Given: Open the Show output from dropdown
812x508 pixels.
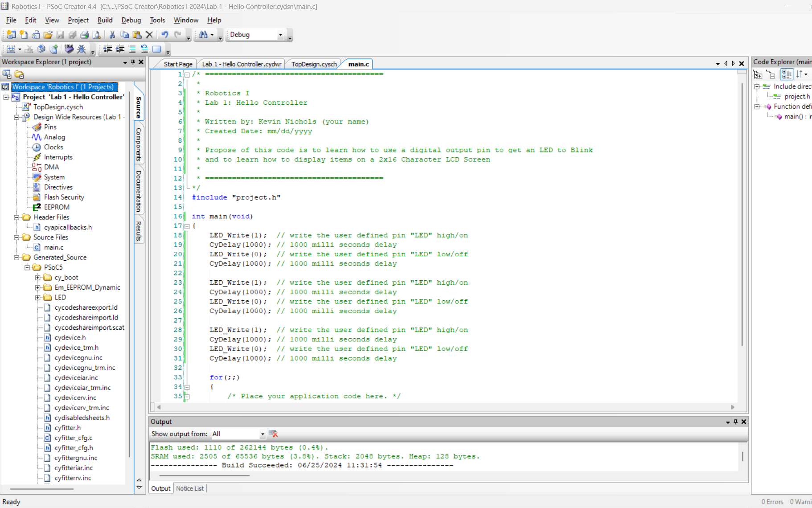Looking at the screenshot, I should point(262,434).
